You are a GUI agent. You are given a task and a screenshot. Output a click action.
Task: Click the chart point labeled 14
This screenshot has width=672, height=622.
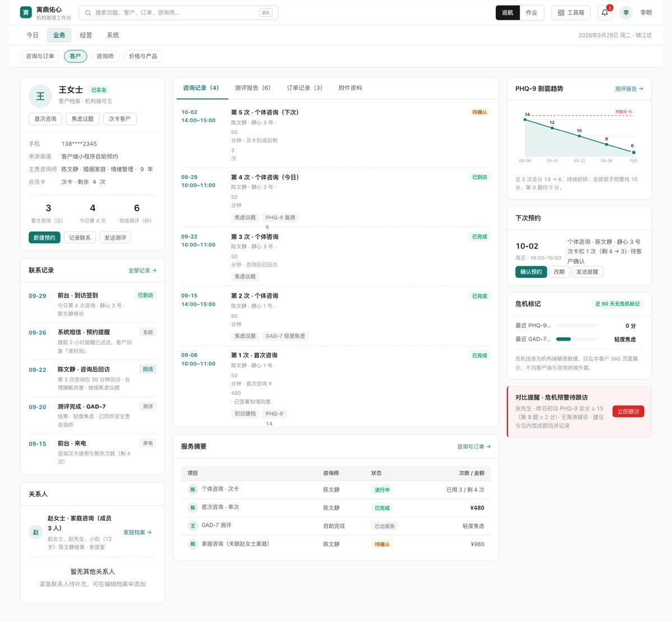coord(526,119)
